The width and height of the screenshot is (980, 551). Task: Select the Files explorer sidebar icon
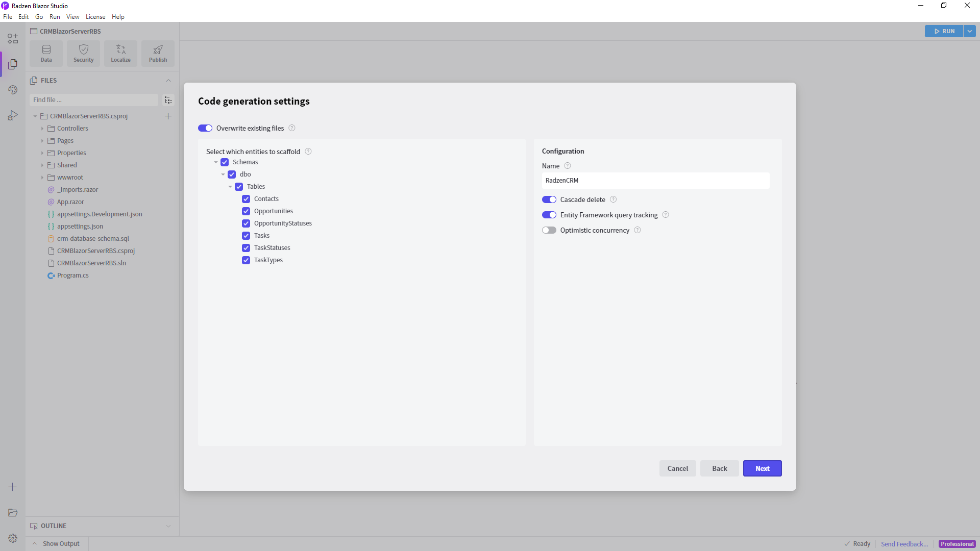tap(13, 64)
